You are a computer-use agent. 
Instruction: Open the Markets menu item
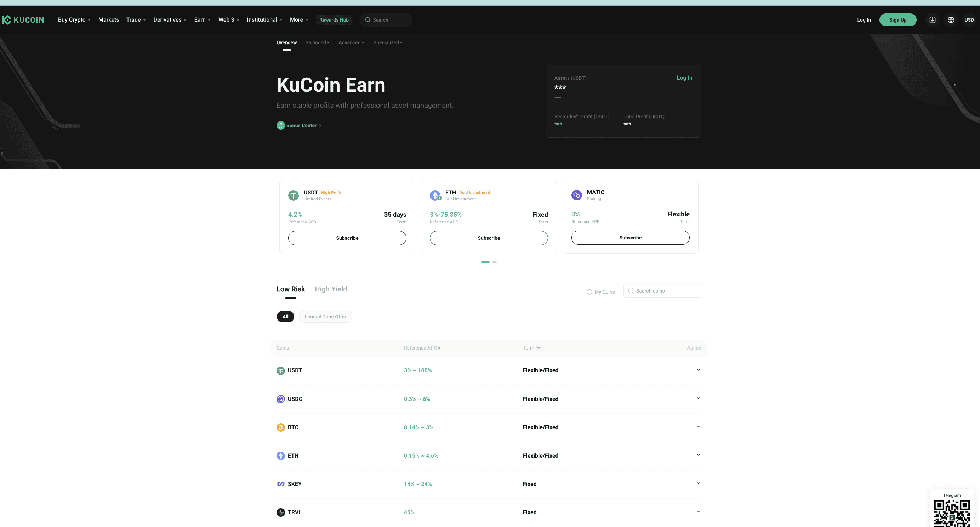click(x=108, y=20)
